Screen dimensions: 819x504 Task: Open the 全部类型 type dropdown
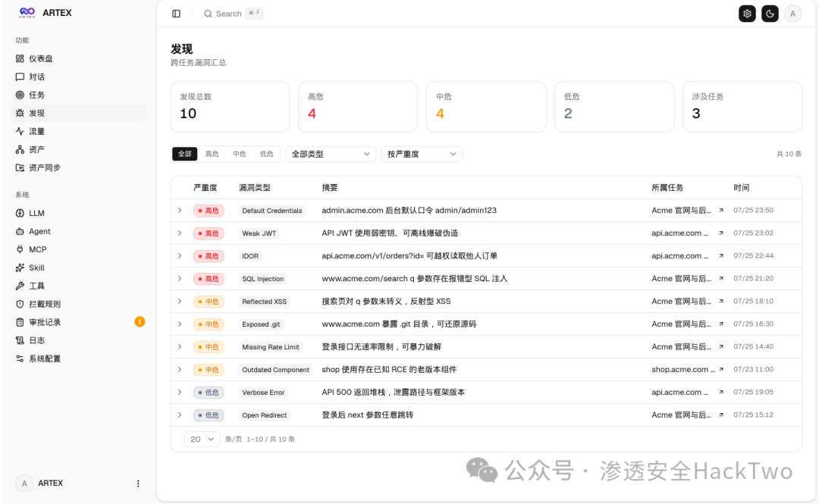pyautogui.click(x=331, y=154)
